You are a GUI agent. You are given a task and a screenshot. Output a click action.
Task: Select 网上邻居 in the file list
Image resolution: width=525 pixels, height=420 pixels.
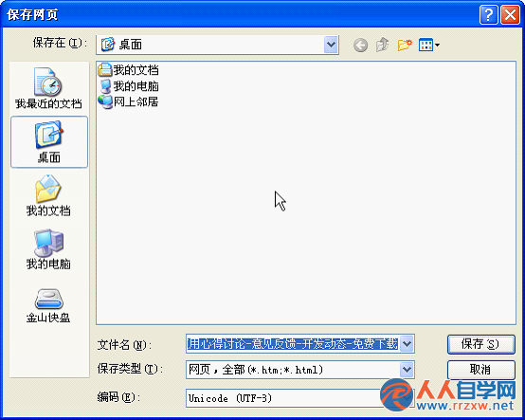pyautogui.click(x=129, y=101)
